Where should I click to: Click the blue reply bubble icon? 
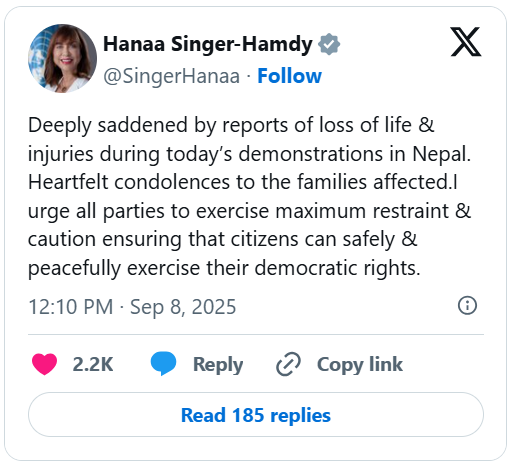tap(163, 364)
